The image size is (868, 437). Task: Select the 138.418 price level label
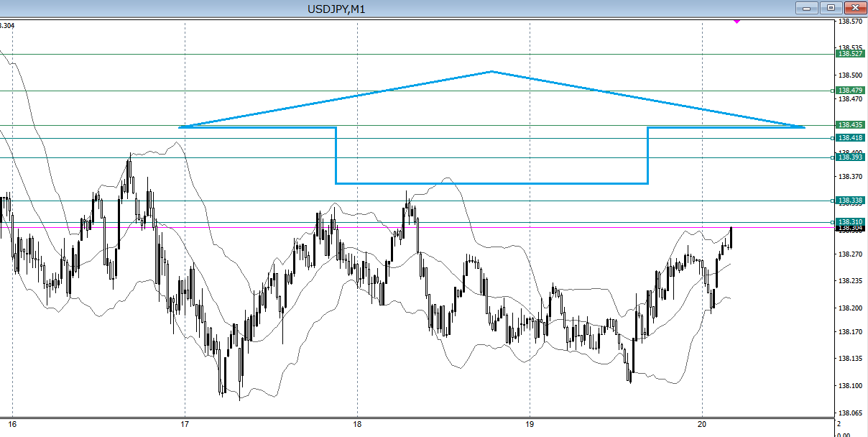[850, 138]
